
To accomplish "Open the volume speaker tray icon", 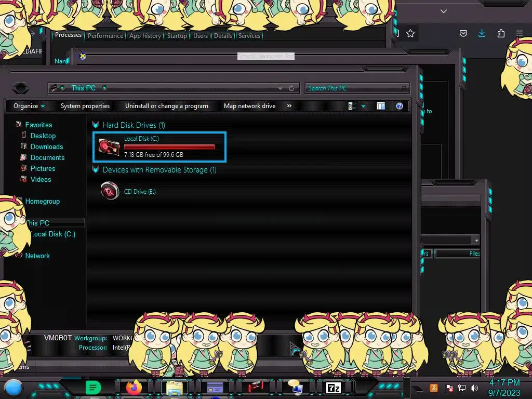I will 474,388.
